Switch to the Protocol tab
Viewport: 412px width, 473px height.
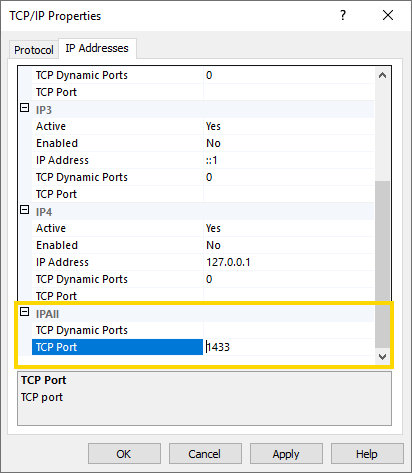click(34, 50)
